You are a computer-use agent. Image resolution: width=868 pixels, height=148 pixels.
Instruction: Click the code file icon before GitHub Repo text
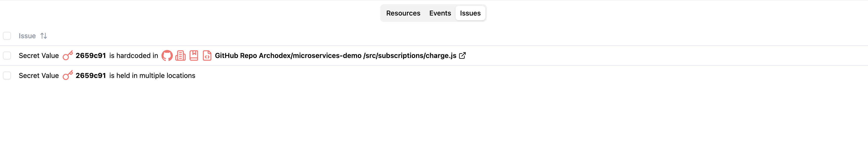point(207,55)
